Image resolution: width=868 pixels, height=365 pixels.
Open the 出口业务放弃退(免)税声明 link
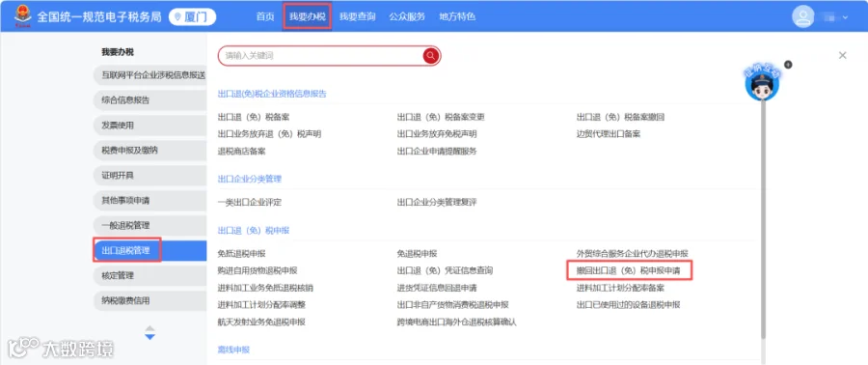[269, 134]
